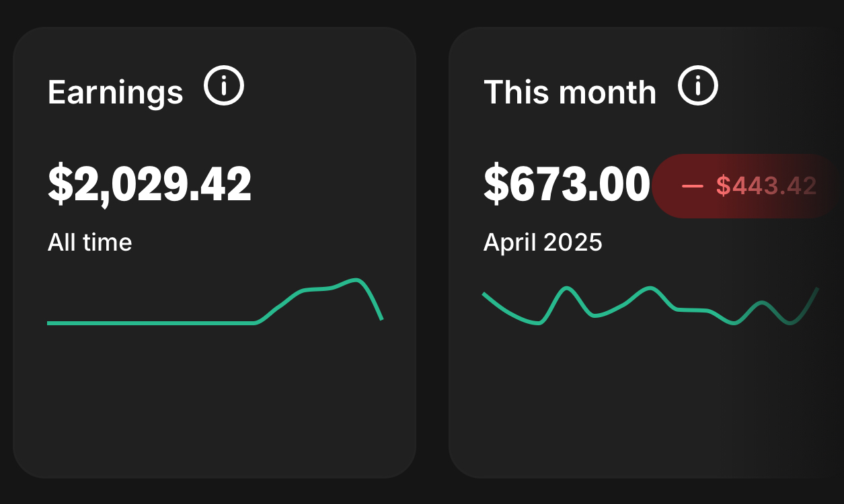Click the minus symbol in the red badge

coord(692,186)
